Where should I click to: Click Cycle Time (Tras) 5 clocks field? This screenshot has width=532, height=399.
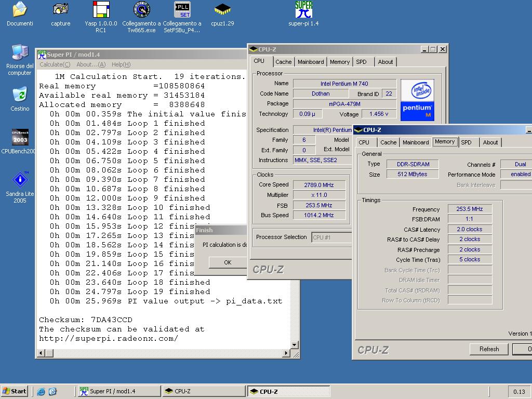point(470,260)
